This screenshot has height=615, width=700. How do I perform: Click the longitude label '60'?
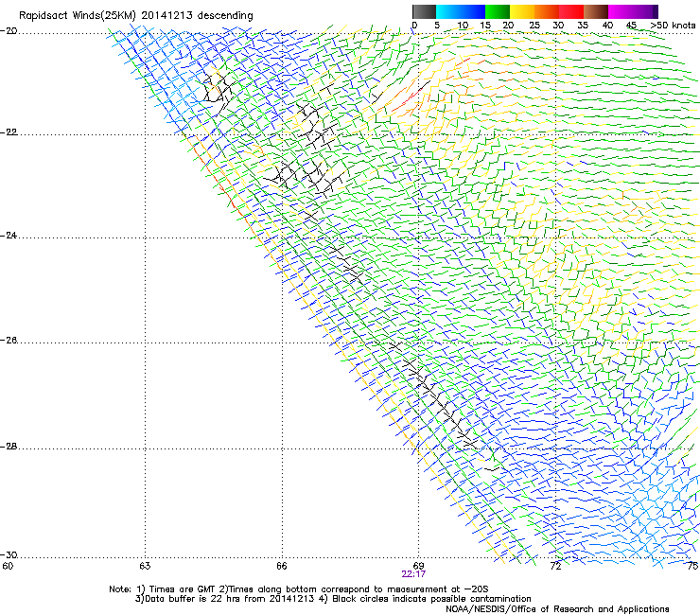point(8,566)
